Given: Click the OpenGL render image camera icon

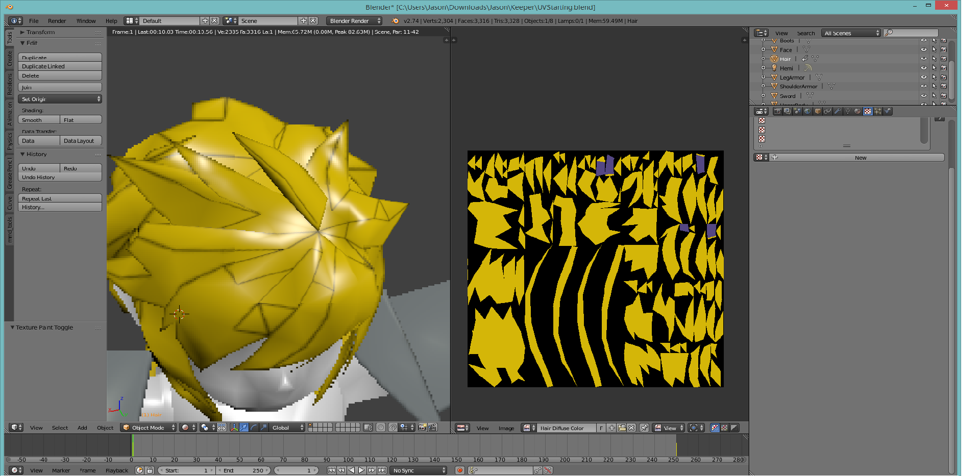Looking at the screenshot, I should click(423, 428).
